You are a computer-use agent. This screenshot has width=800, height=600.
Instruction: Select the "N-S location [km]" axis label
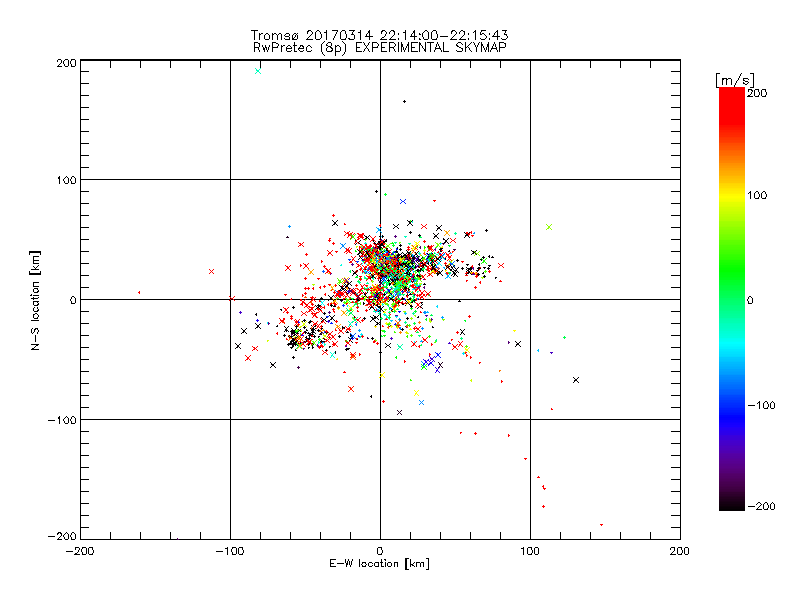point(35,300)
